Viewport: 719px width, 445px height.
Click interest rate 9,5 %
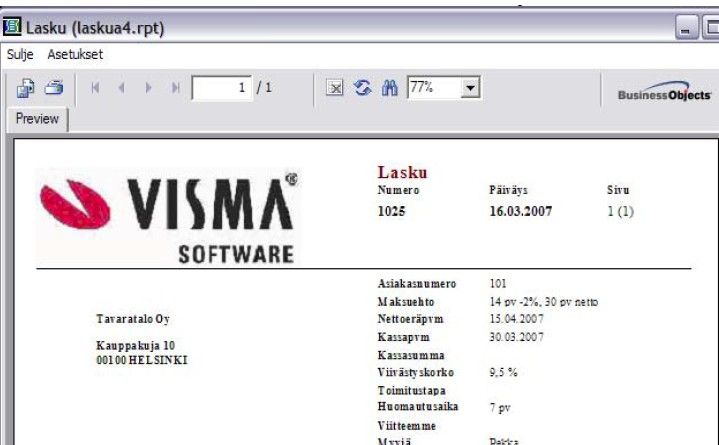click(x=503, y=373)
